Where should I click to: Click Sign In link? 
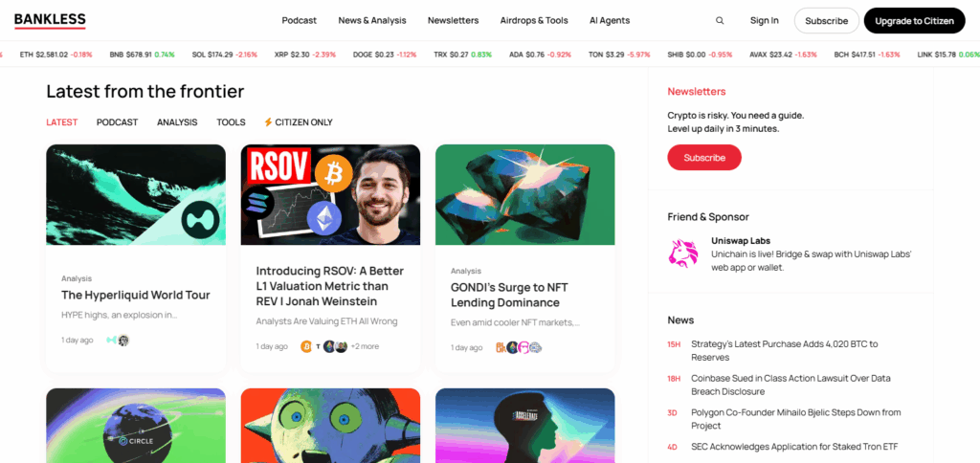click(765, 21)
